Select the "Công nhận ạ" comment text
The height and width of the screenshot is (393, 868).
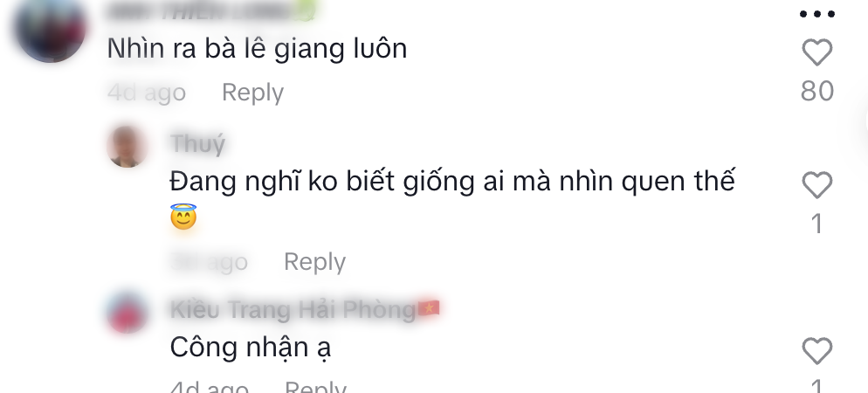pos(251,348)
